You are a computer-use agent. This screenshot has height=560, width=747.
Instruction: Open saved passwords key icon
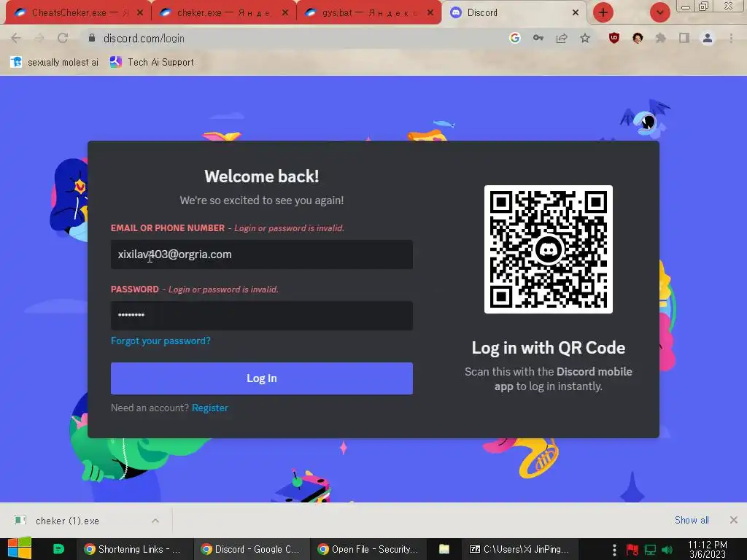[538, 38]
